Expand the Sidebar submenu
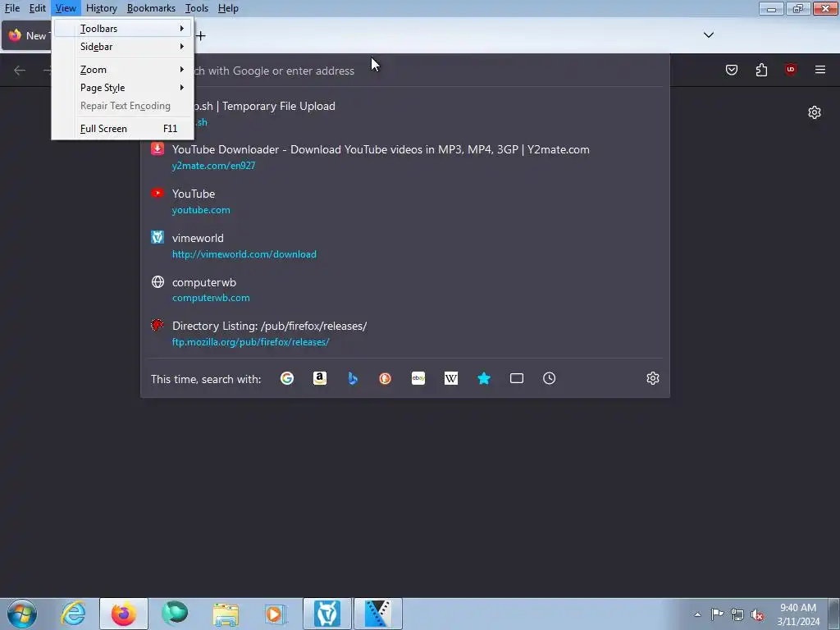Screen dimensions: 840x630 [x=123, y=47]
